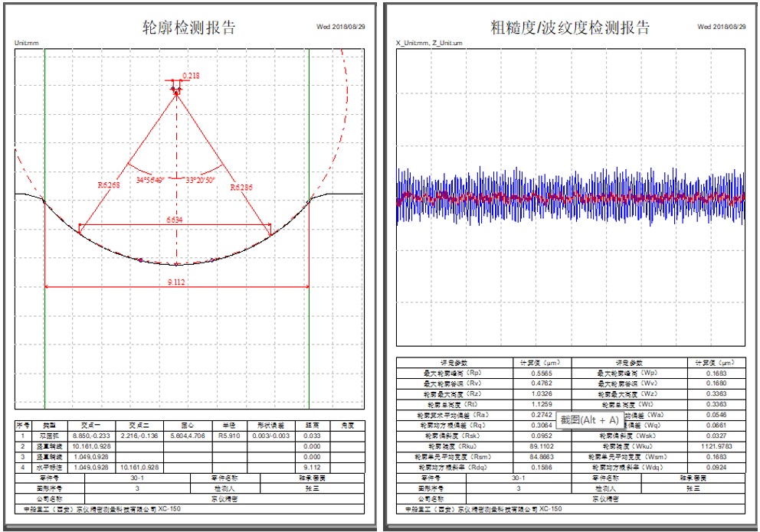Click the 0.218 offset dimension at arc center
Screen dimensions: 760x532
tap(190, 75)
